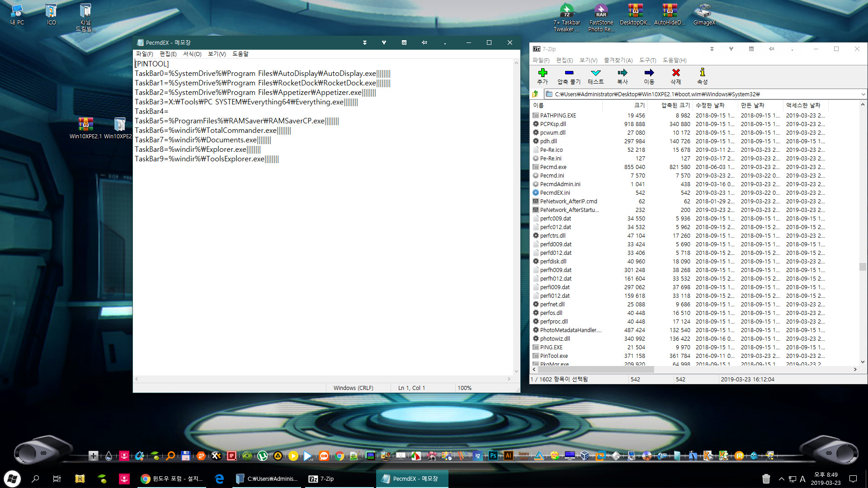Click the AIMP yellow triangle dock icon
868x488 pixels.
(278, 456)
